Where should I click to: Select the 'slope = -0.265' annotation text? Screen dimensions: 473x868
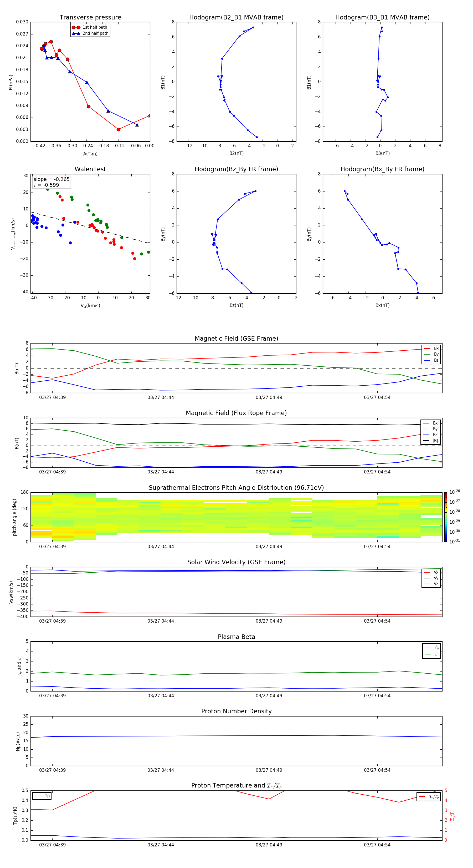(x=52, y=179)
